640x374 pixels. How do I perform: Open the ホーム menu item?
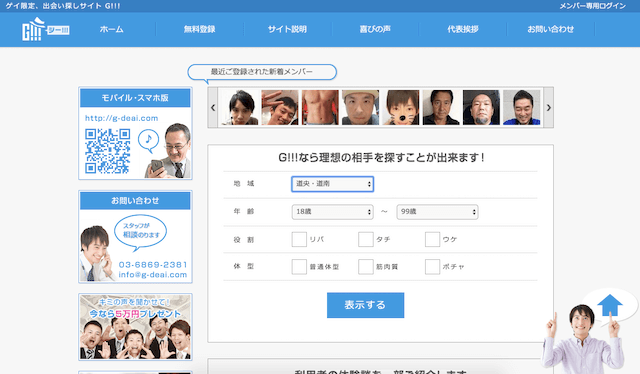[111, 29]
